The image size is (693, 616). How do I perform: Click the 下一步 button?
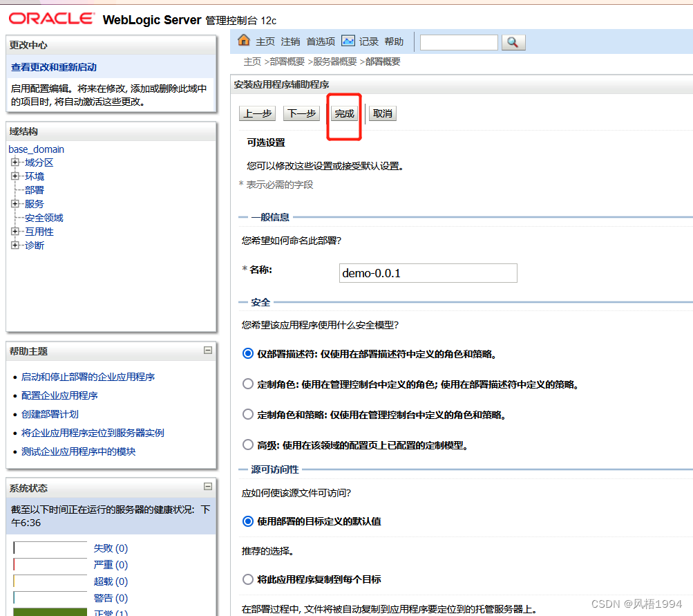301,113
